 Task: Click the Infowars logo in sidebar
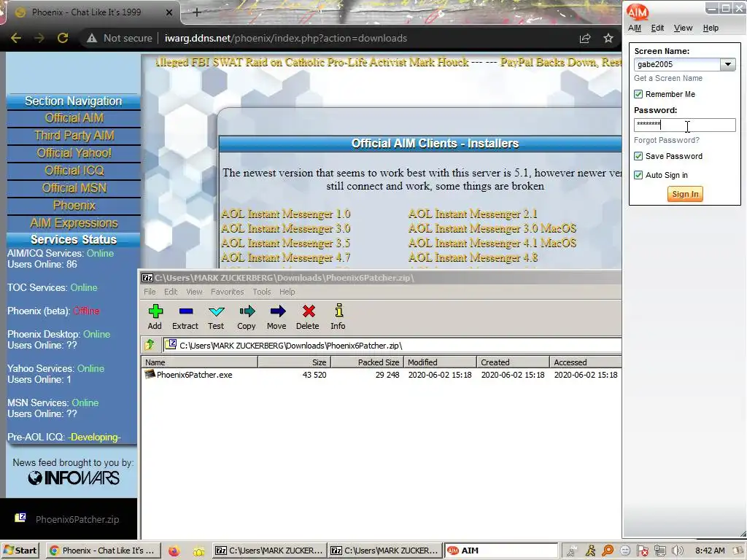coord(74,478)
